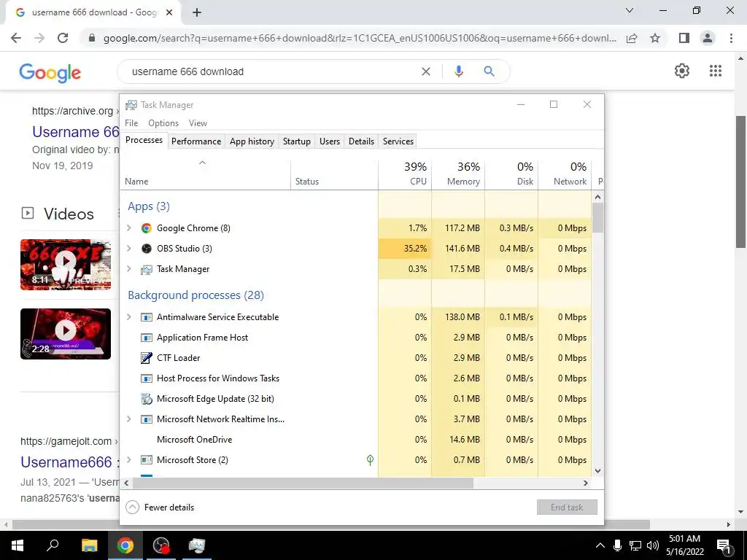This screenshot has width=747, height=560.
Task: Click the Microsoft Edge Update icon
Action: pyautogui.click(x=146, y=399)
